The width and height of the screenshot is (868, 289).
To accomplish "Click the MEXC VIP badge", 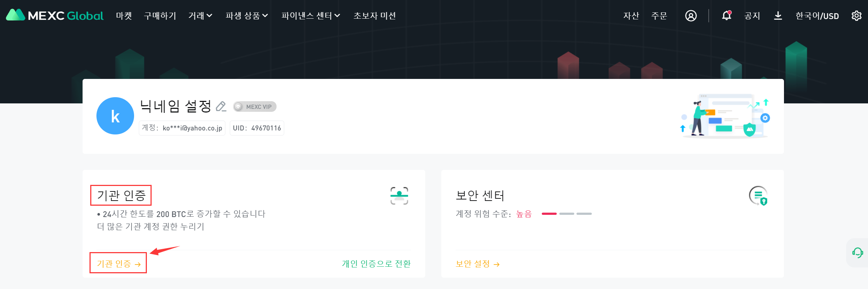I will pyautogui.click(x=255, y=107).
